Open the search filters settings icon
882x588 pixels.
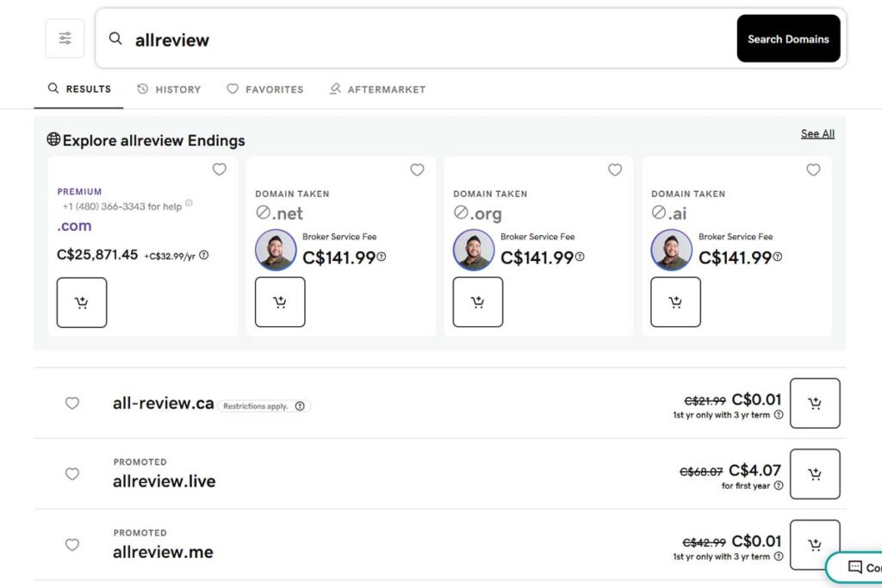point(65,39)
